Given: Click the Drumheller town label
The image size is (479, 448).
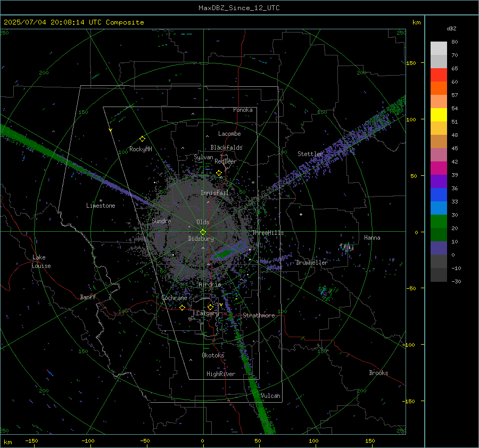Looking at the screenshot, I should (x=312, y=263).
